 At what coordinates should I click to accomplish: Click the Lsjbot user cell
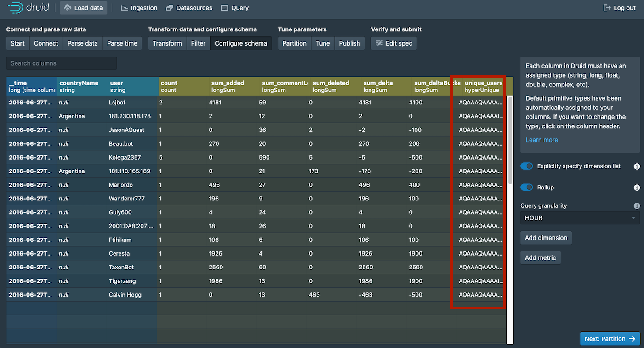coord(132,103)
